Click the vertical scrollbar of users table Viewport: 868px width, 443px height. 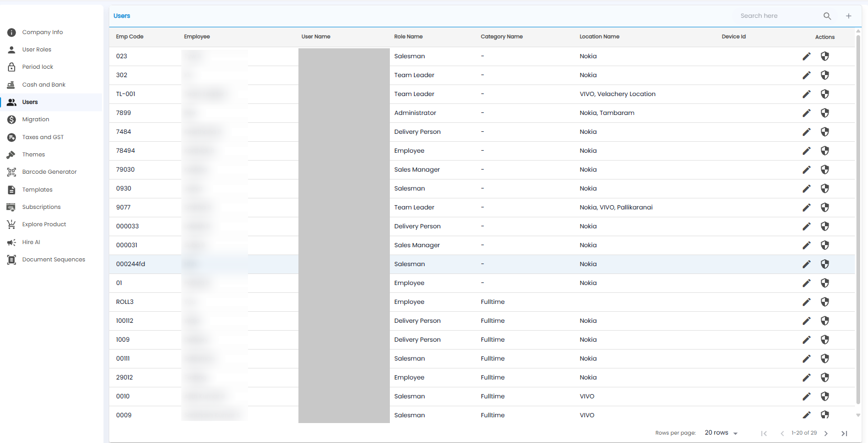[x=858, y=220]
